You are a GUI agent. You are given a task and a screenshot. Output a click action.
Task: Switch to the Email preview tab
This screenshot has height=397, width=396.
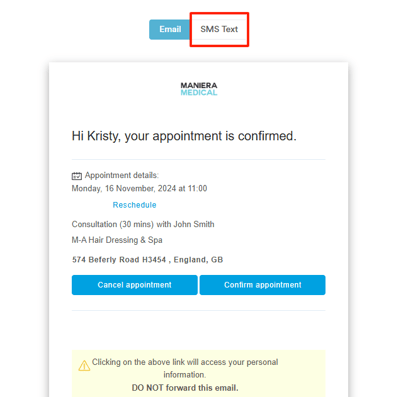pyautogui.click(x=170, y=29)
